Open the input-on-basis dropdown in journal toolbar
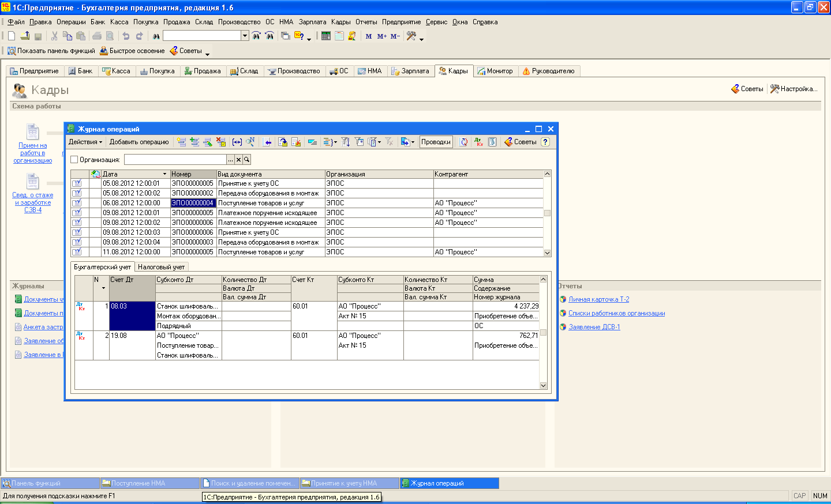This screenshot has height=504, width=831. coord(413,142)
